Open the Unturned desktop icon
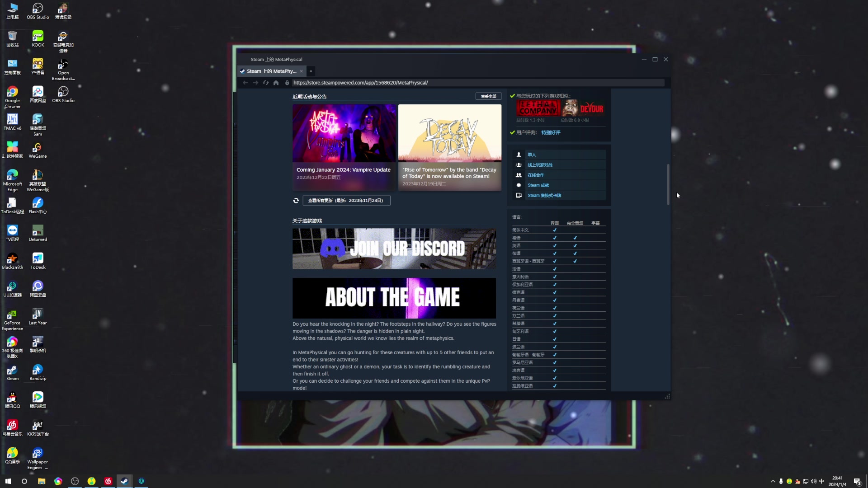 tap(38, 233)
